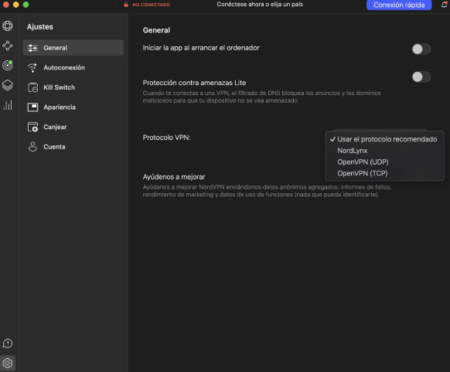Click the Iniciar la app al arrancar label
The height and width of the screenshot is (372, 450).
(x=201, y=48)
